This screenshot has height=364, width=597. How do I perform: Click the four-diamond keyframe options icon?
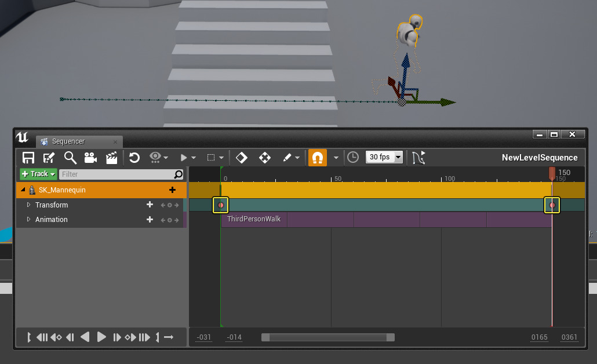(264, 157)
